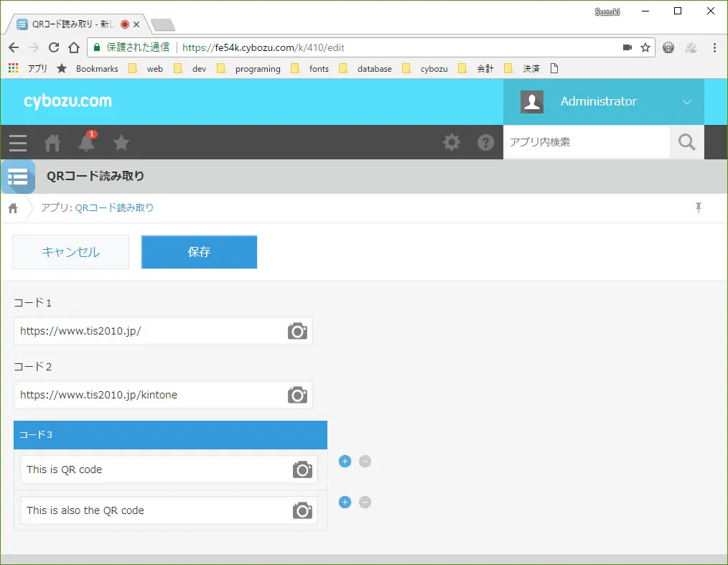Open favorites star in cybozu toolbar
Image resolution: width=728 pixels, height=565 pixels.
point(121,143)
